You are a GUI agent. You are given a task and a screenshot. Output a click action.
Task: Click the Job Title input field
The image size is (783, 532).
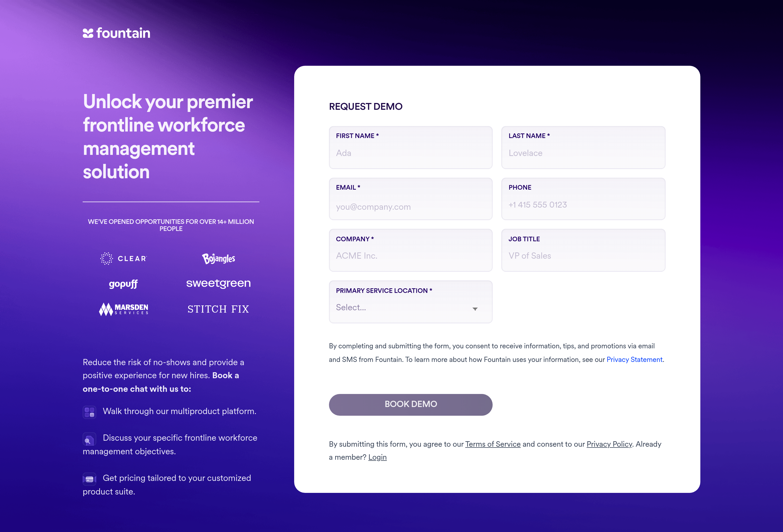pyautogui.click(x=583, y=256)
